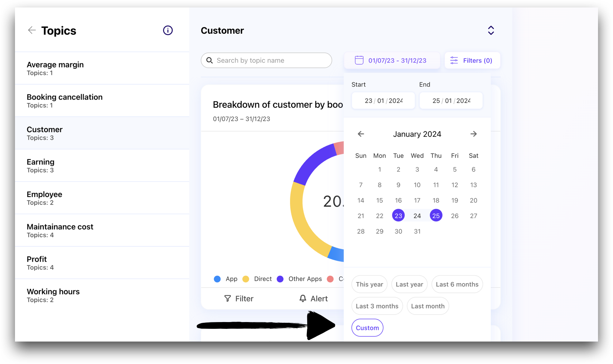This screenshot has width=613, height=364.
Task: Open the Topics info icon
Action: [x=167, y=30]
